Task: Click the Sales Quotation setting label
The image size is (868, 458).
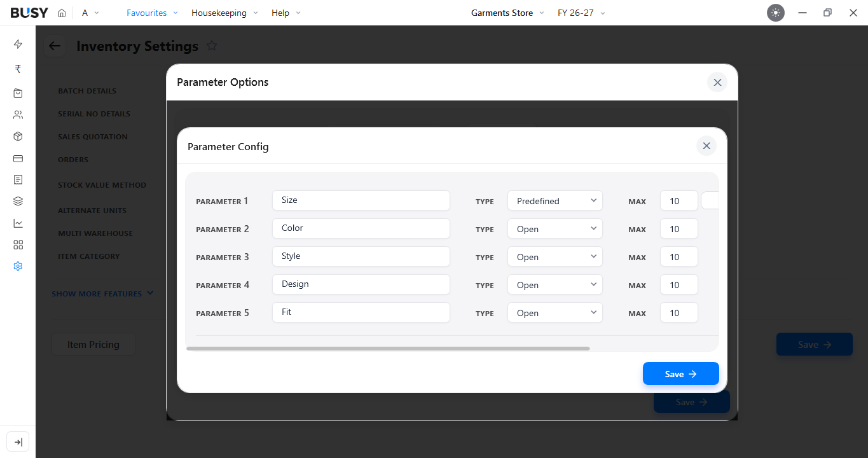Action: click(x=93, y=137)
